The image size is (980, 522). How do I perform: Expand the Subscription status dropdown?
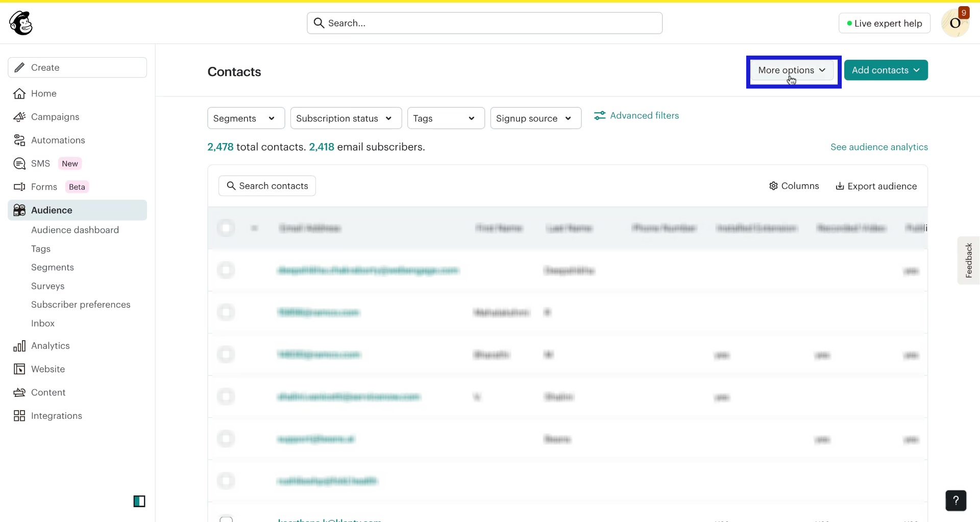(x=345, y=118)
